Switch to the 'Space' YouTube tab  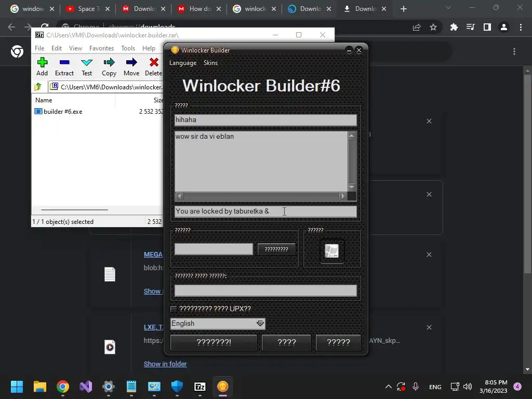(x=88, y=9)
